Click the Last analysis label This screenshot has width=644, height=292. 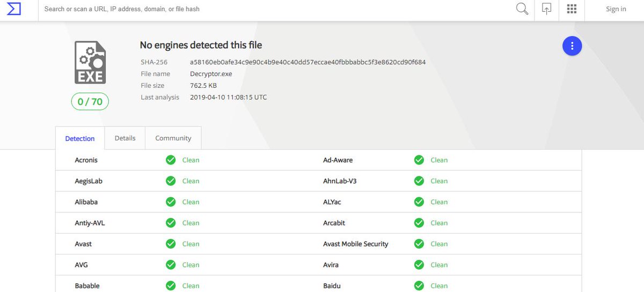tap(160, 98)
